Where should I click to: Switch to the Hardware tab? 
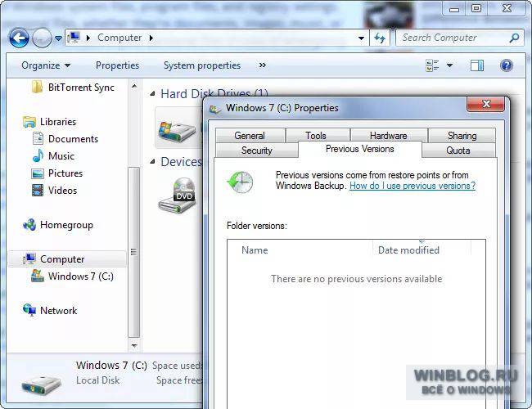pyautogui.click(x=389, y=135)
